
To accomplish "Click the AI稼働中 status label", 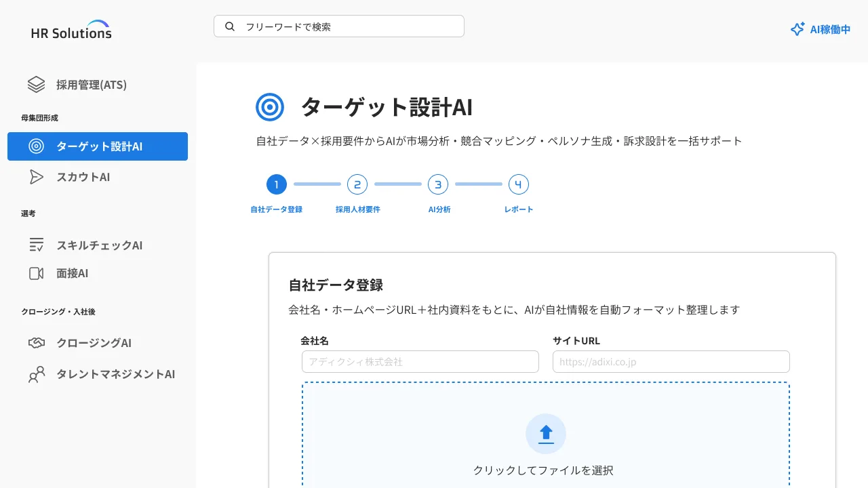I will tap(831, 29).
